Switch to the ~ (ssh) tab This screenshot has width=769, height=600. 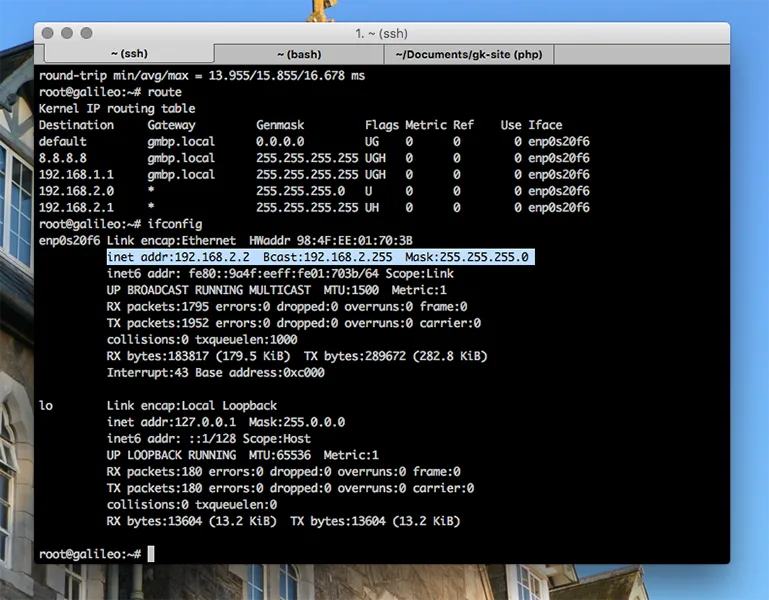(129, 53)
